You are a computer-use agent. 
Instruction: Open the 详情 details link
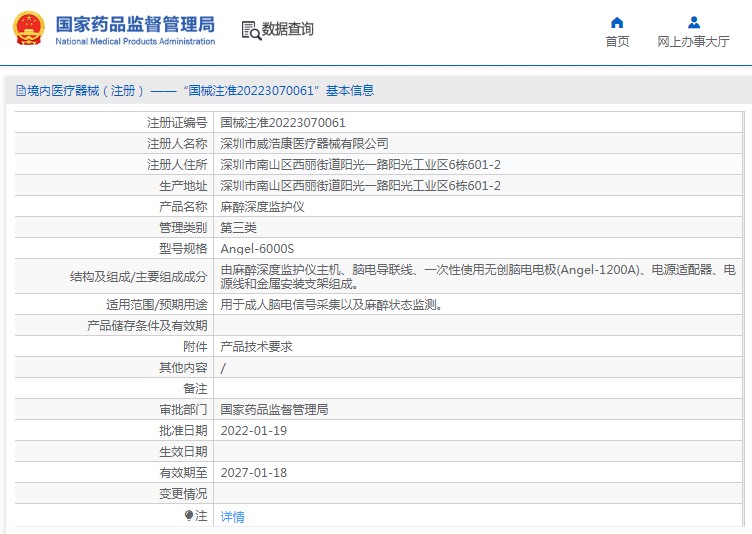coord(232,516)
